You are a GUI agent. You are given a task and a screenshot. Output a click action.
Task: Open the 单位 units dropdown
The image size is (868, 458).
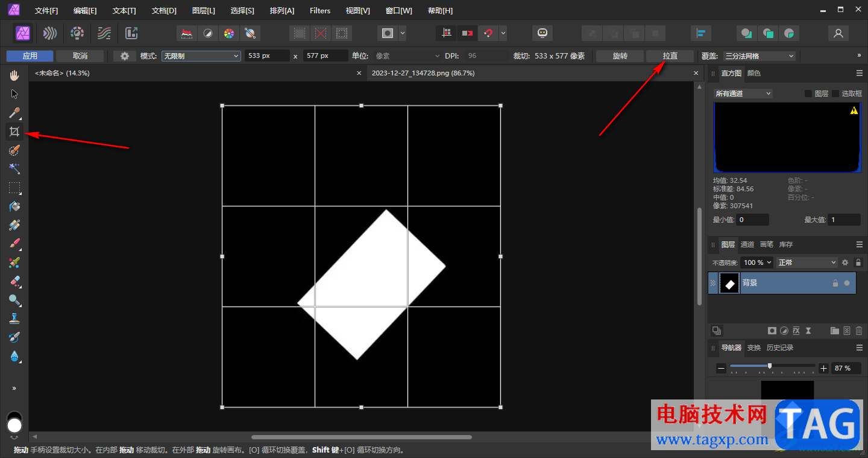pyautogui.click(x=408, y=56)
